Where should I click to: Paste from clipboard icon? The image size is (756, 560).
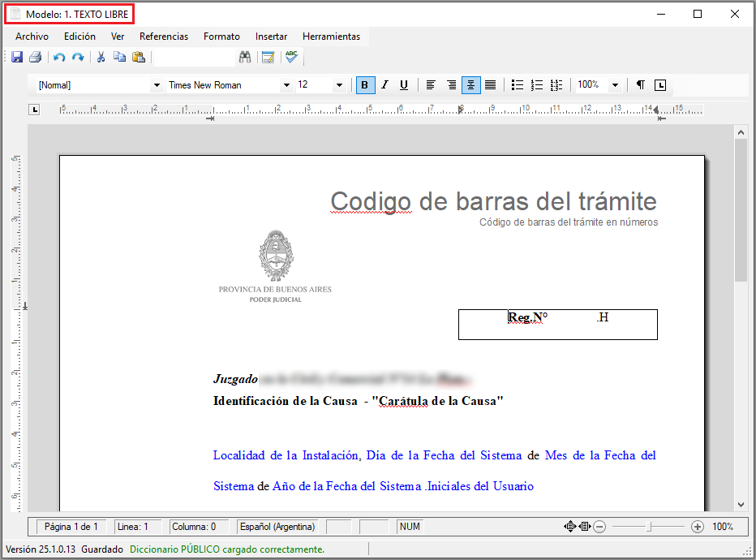139,58
